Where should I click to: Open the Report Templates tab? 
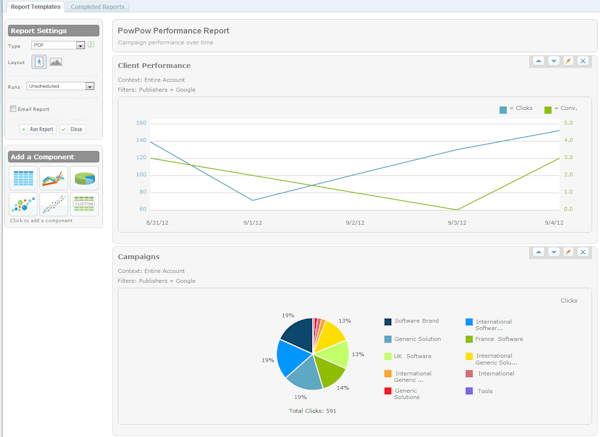point(35,7)
